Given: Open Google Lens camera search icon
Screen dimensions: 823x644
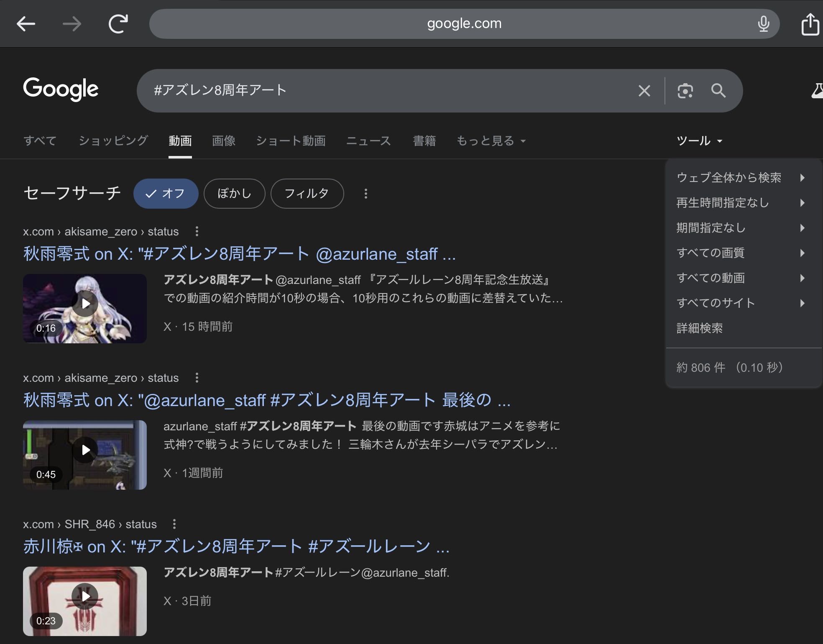Looking at the screenshot, I should coord(685,91).
